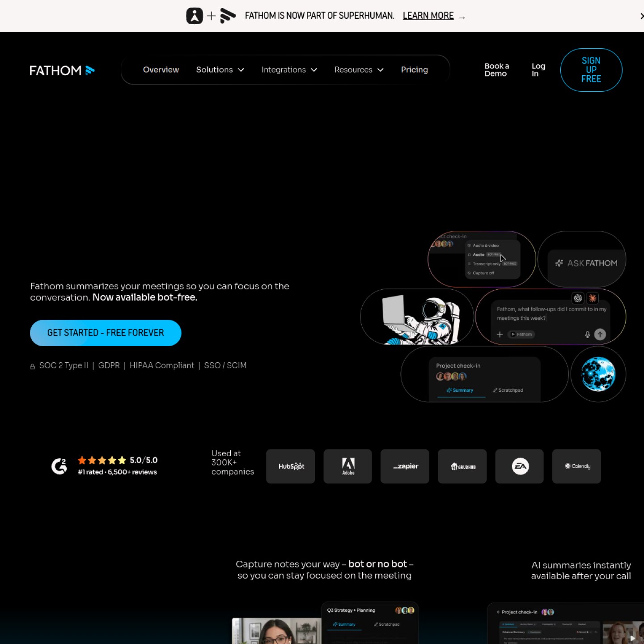The image size is (644, 644).
Task: Close the announcement banner
Action: tap(641, 16)
